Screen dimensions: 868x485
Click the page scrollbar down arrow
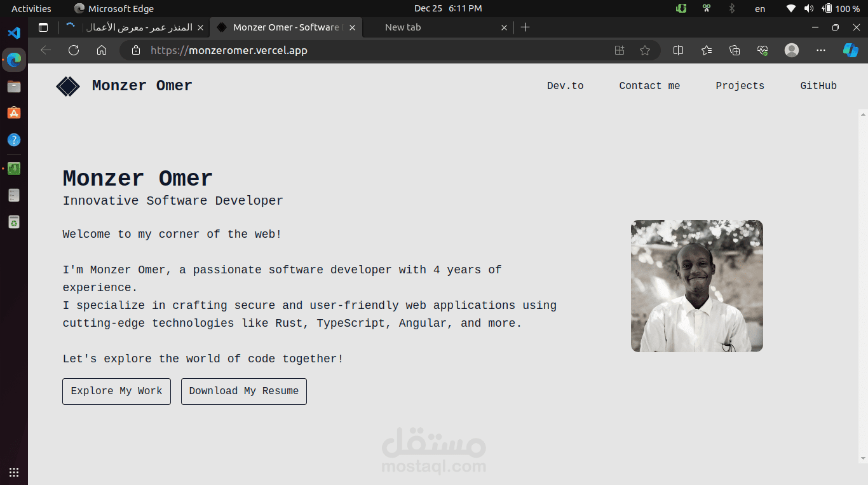pyautogui.click(x=863, y=458)
